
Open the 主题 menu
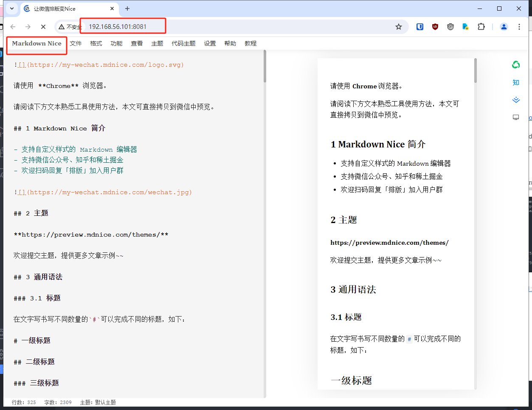[158, 43]
